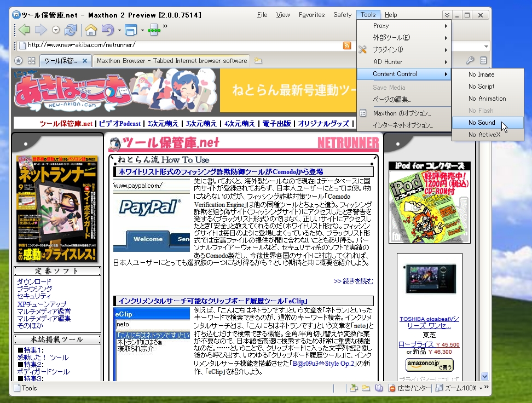This screenshot has width=532, height=403.
Task: Close the ツール保管 tab
Action: (85, 61)
